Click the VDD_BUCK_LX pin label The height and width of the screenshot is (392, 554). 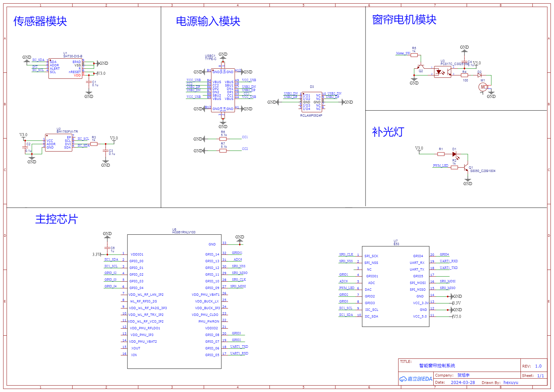207,301
